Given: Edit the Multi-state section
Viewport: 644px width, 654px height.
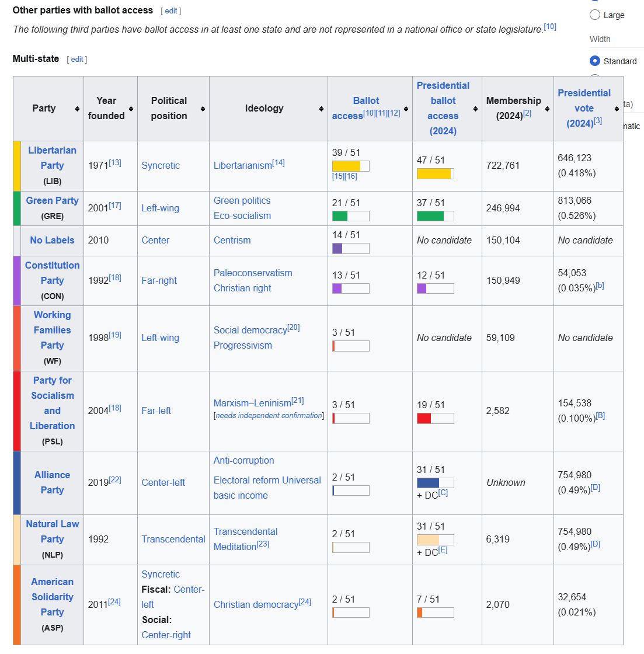Looking at the screenshot, I should (76, 59).
